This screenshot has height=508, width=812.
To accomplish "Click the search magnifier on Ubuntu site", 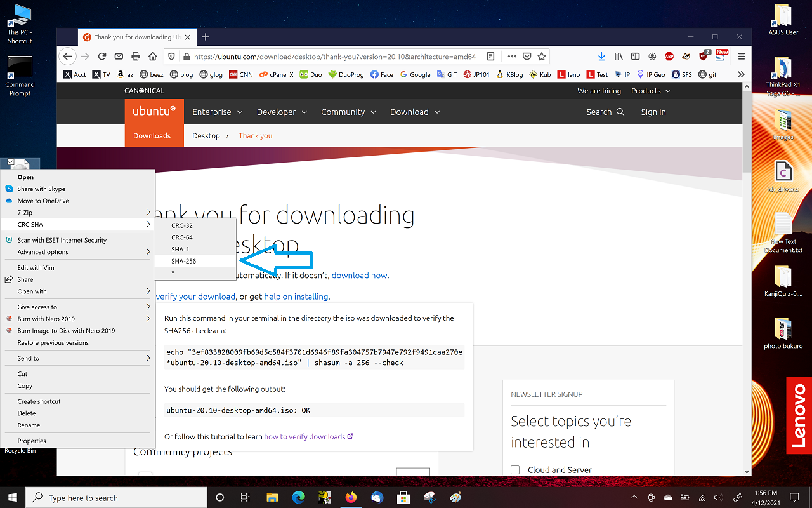I will [x=620, y=112].
